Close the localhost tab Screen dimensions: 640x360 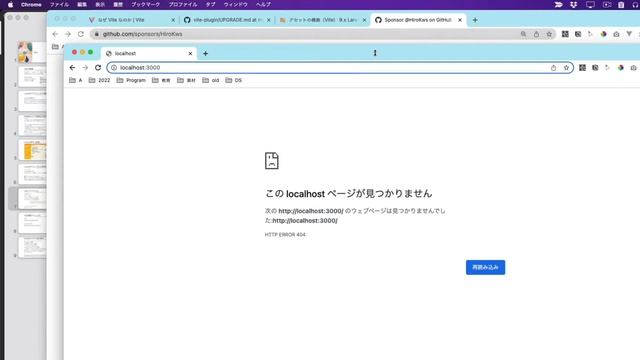click(190, 53)
